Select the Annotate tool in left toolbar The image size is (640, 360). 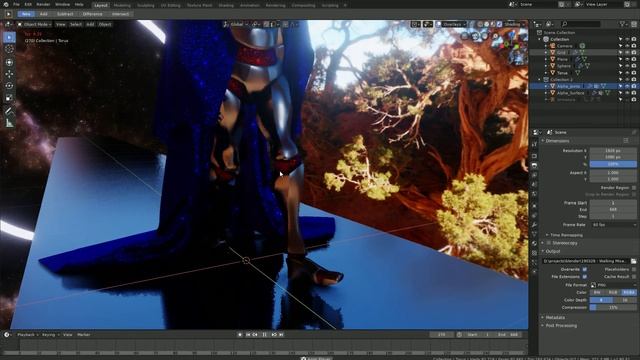coord(9,111)
